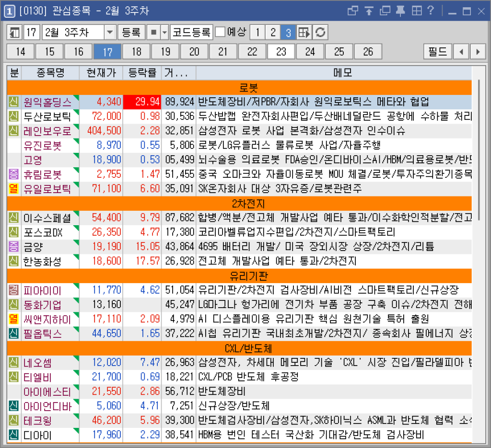The image size is (491, 448).
Task: Click the overlapping windows icon beside the pushpin
Action: [385, 11]
